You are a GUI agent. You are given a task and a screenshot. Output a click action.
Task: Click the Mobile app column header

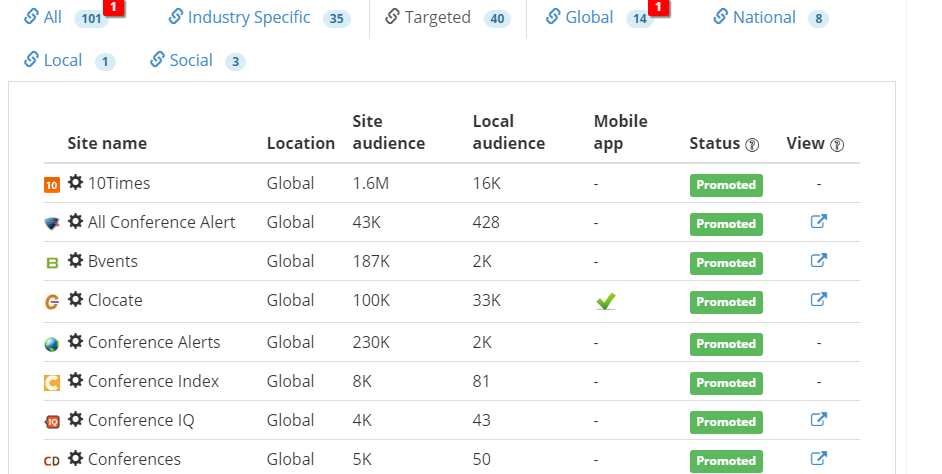tap(620, 132)
